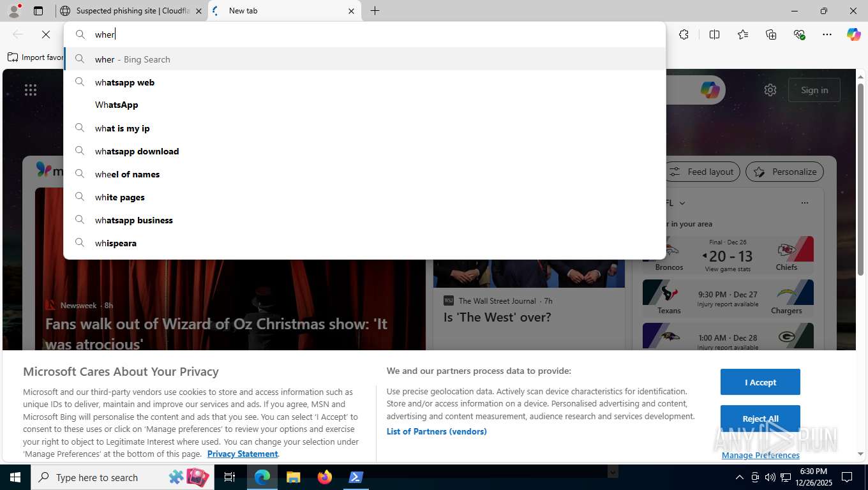Open page settings gear icon
868x490 pixels.
770,90
